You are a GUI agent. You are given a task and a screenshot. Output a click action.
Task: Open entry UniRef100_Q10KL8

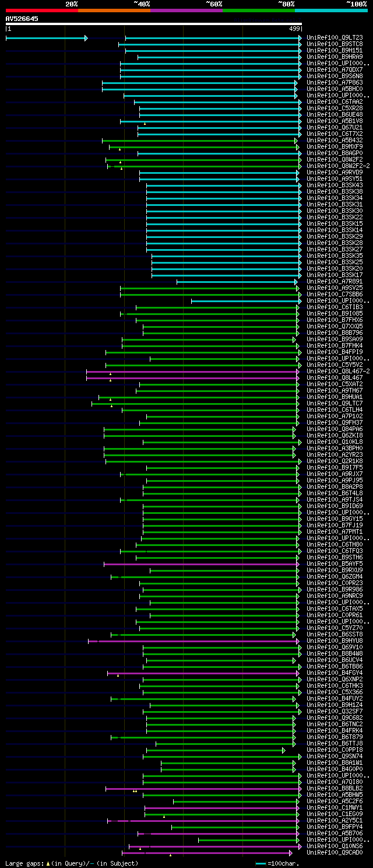click(x=335, y=442)
